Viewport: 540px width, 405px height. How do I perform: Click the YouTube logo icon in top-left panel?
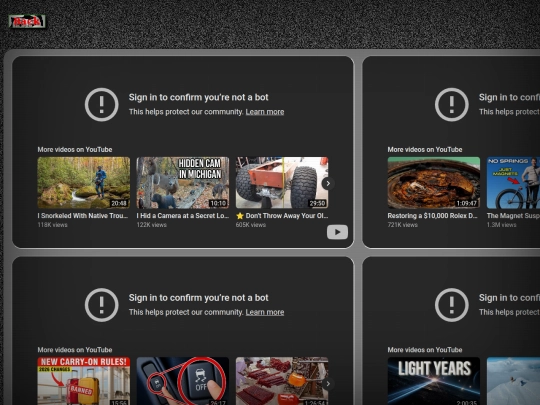337,232
